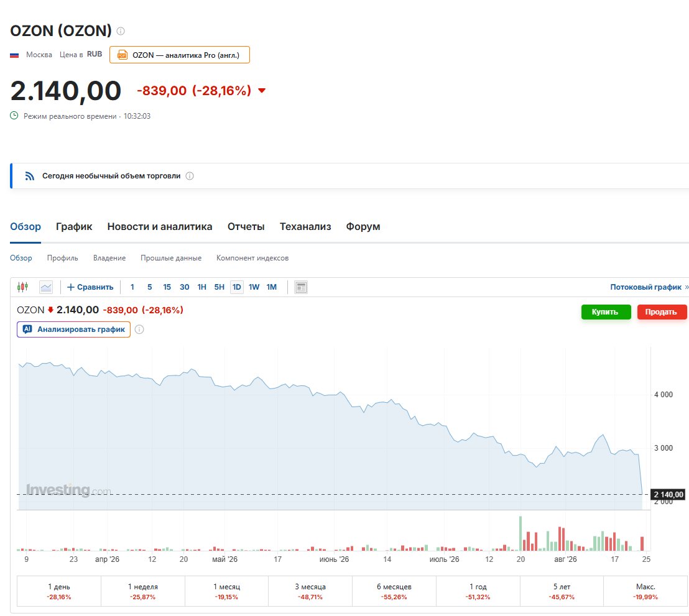
Task: Click the Russian flag icon near Москва
Action: pyautogui.click(x=14, y=55)
